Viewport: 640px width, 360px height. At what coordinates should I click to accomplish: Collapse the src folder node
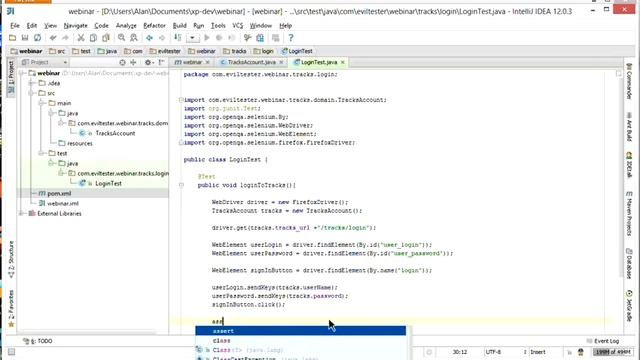(x=31, y=93)
